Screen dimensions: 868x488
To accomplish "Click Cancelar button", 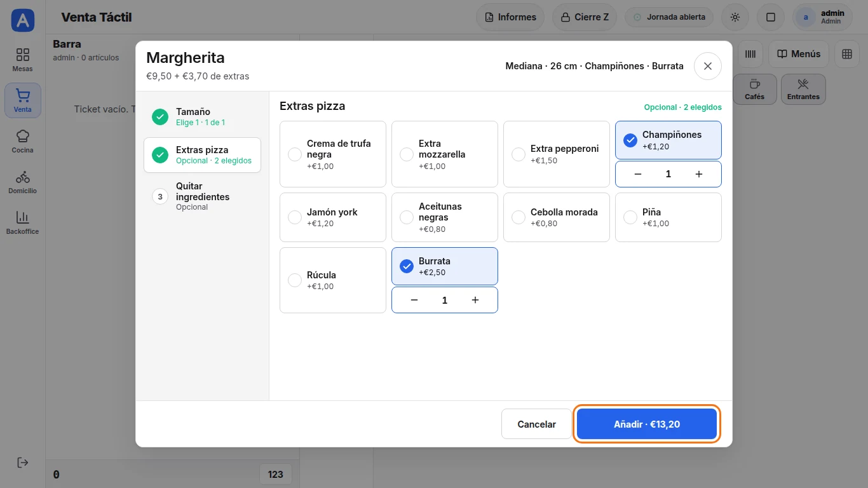I will click(x=537, y=424).
